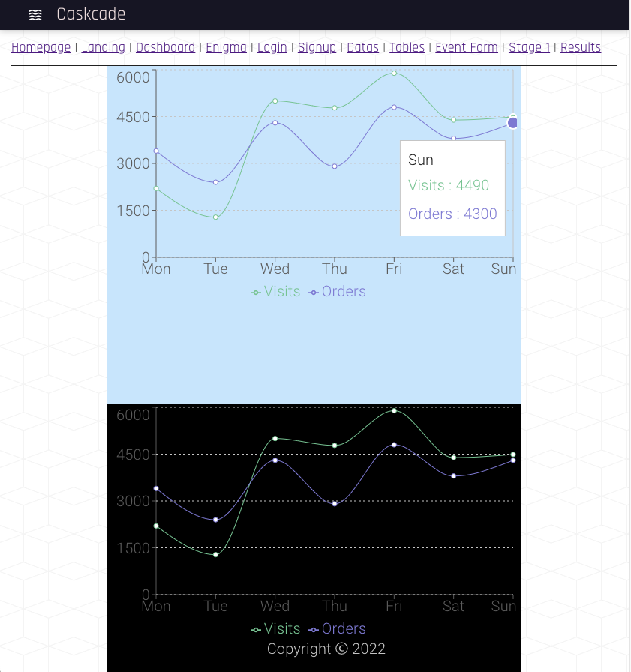631x672 pixels.
Task: Toggle Visits series in dark chart legend
Action: pyautogui.click(x=275, y=628)
